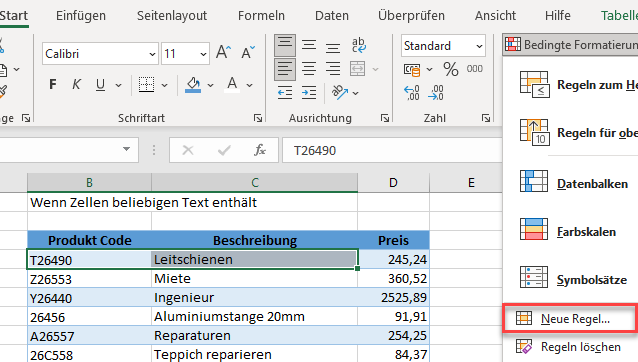Cancel formula entry X button
Viewport: 638px width, 362px height.
click(x=188, y=150)
